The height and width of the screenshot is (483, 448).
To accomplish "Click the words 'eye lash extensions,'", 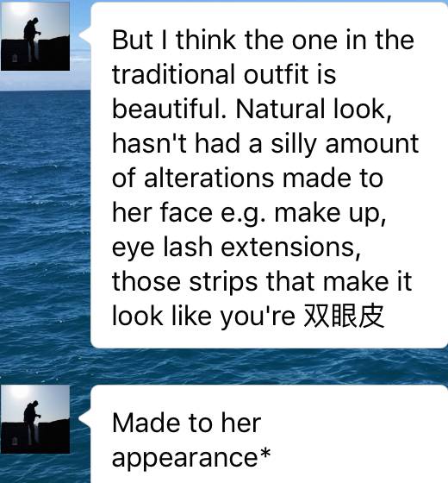I will pyautogui.click(x=236, y=248).
